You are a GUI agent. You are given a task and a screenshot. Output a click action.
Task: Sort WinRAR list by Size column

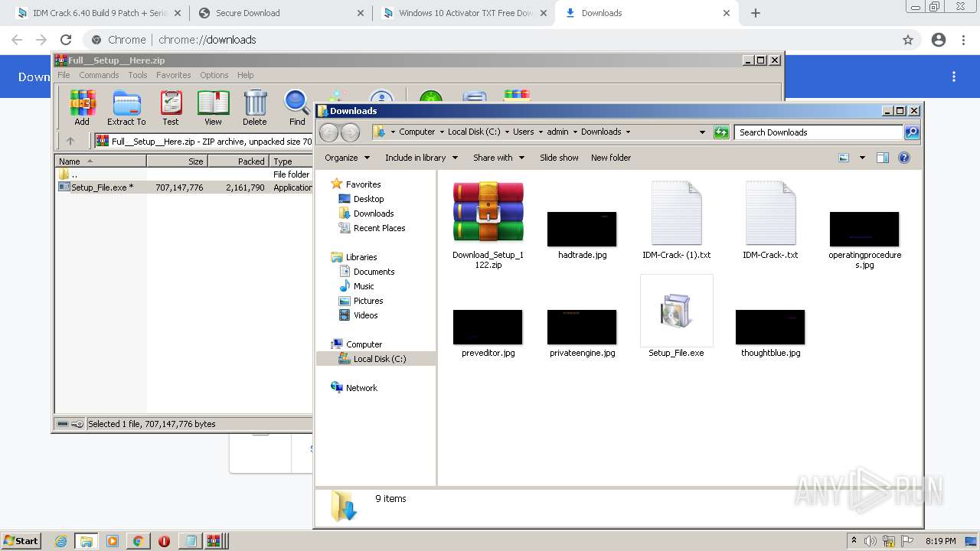pos(177,161)
